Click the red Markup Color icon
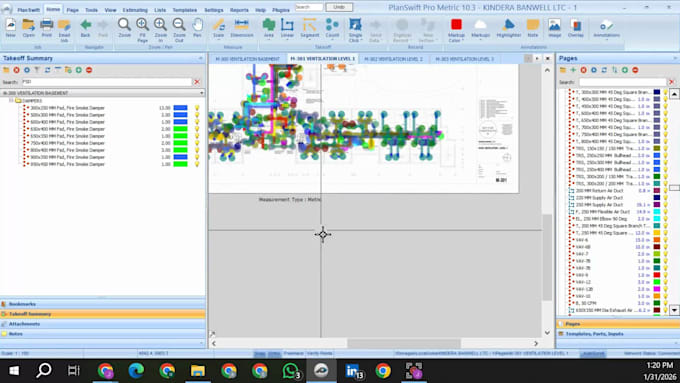This screenshot has height=383, width=680. tap(456, 24)
